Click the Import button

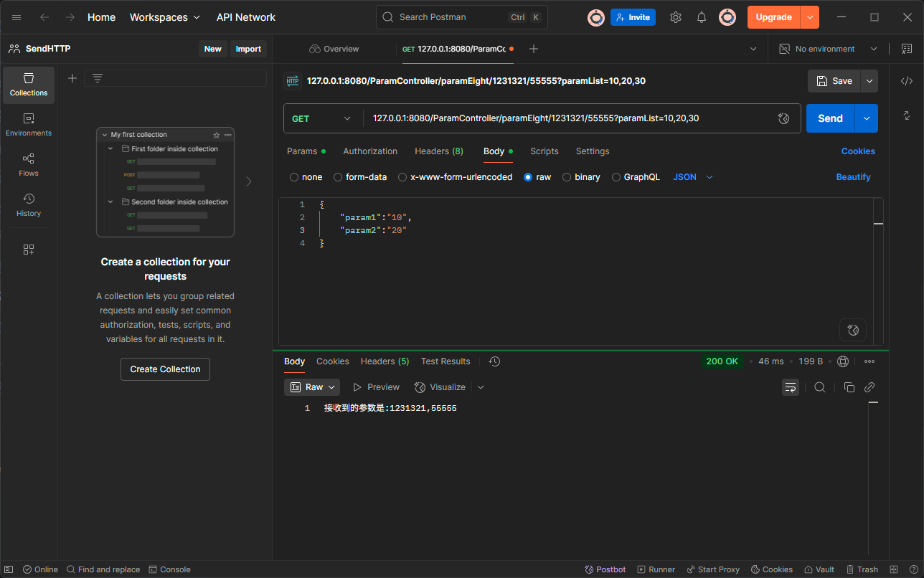[x=249, y=49]
